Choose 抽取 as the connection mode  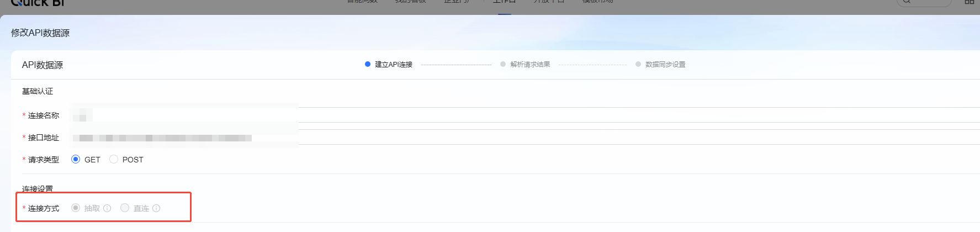(76, 208)
